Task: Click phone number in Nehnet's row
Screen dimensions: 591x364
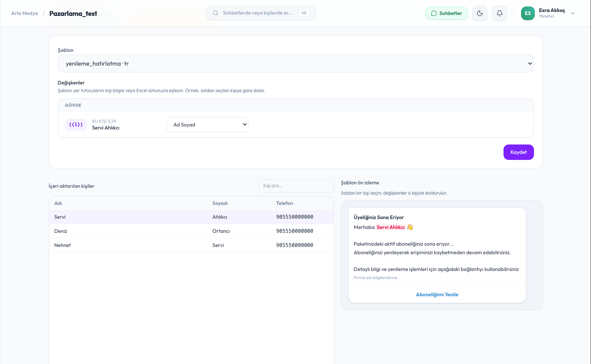Action: coord(295,245)
